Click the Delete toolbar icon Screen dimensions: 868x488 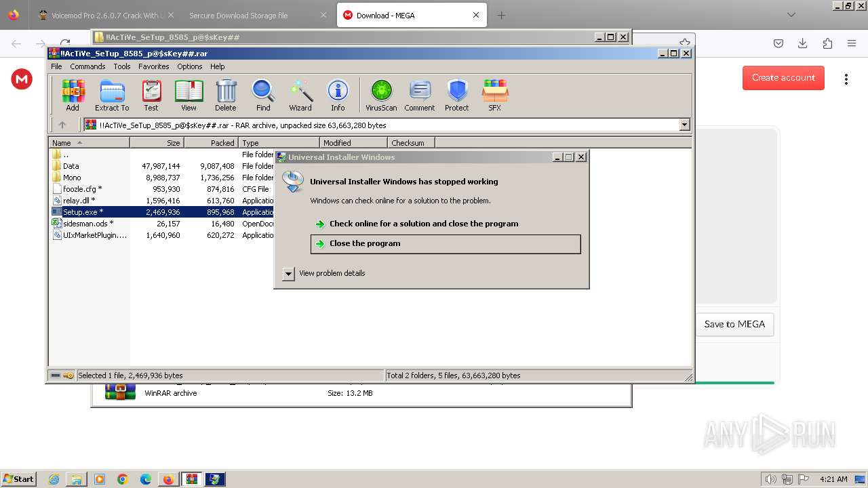226,95
